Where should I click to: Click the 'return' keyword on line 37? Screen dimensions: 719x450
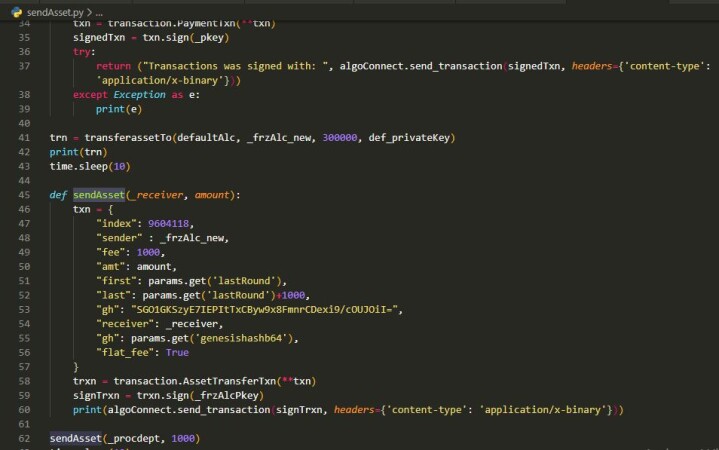coord(113,66)
